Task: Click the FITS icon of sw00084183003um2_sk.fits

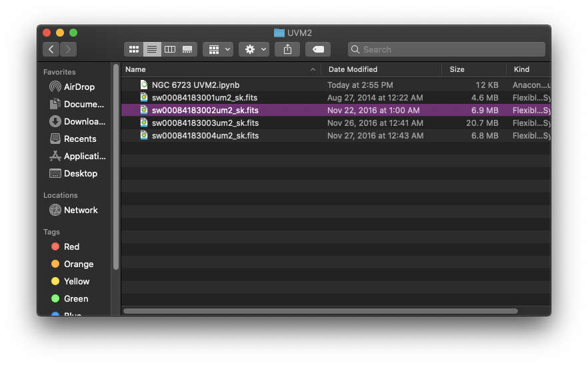Action: tap(143, 123)
